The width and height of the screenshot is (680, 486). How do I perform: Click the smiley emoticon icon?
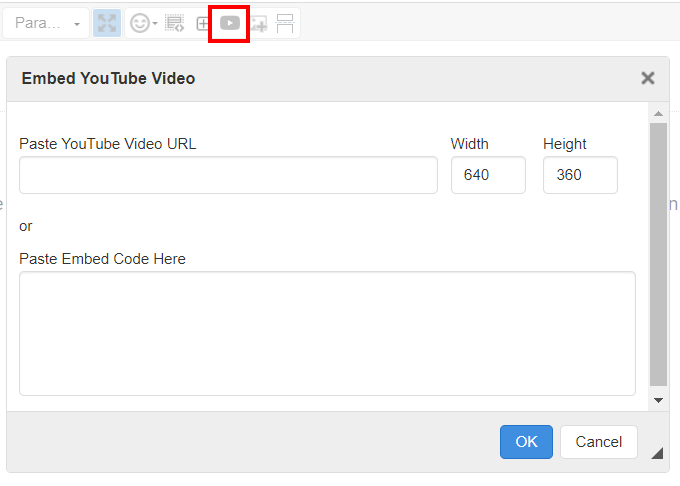point(139,23)
